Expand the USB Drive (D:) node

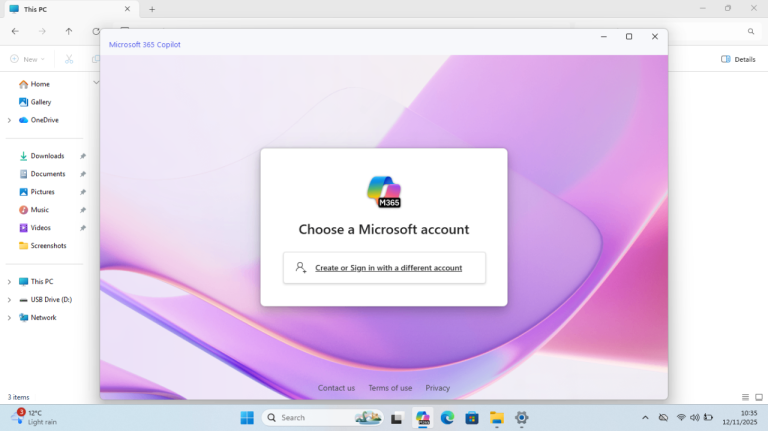click(9, 300)
